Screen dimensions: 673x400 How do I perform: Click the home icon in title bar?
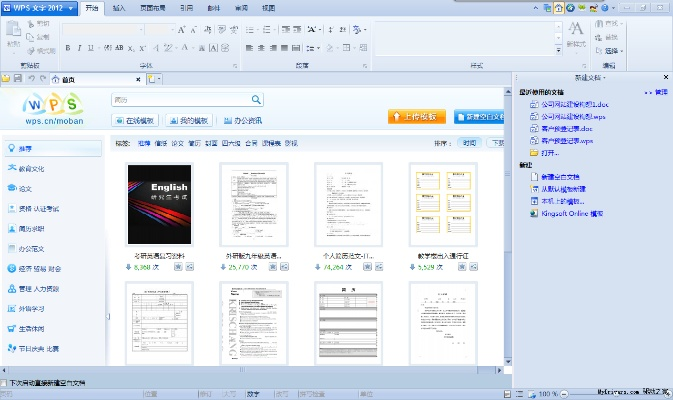pos(558,8)
